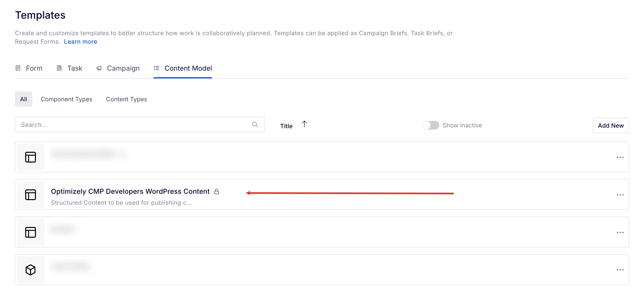Filter by Component Types
The width and height of the screenshot is (644, 290).
[66, 99]
